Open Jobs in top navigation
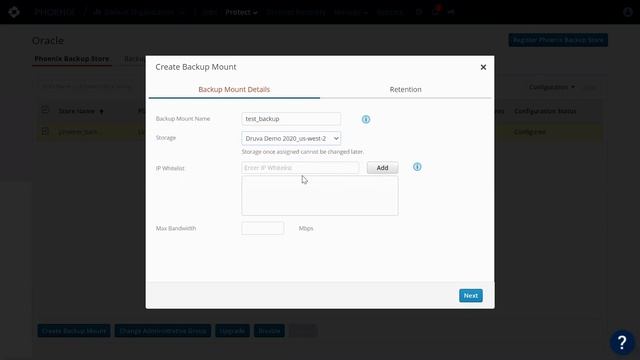The height and width of the screenshot is (360, 640). click(x=209, y=12)
